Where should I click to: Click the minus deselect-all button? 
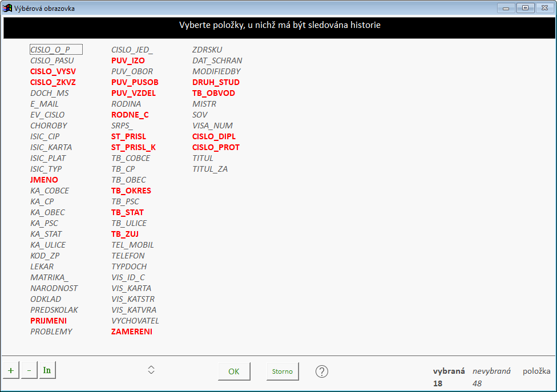29,370
